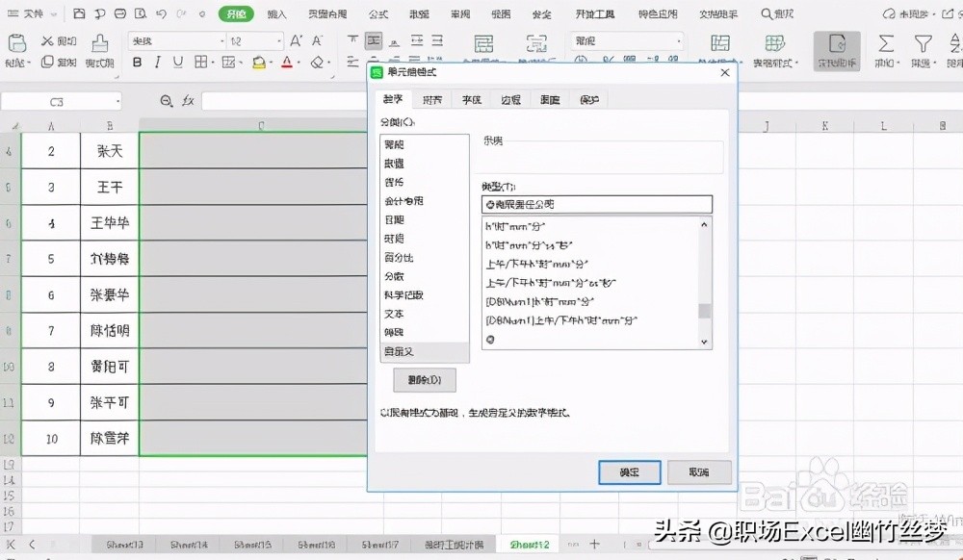963x560 pixels.
Task: Switch to the 对齐 alignment tab
Action: (x=431, y=98)
